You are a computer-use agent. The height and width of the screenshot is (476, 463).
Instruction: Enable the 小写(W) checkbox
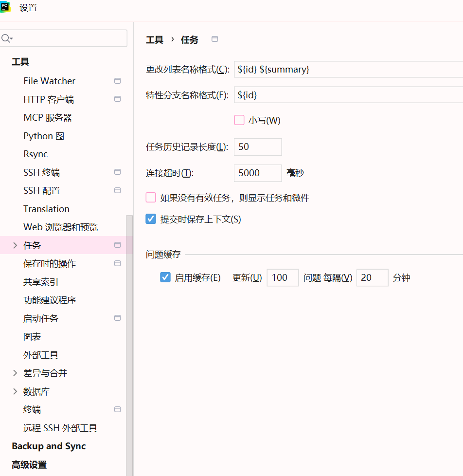coord(239,120)
